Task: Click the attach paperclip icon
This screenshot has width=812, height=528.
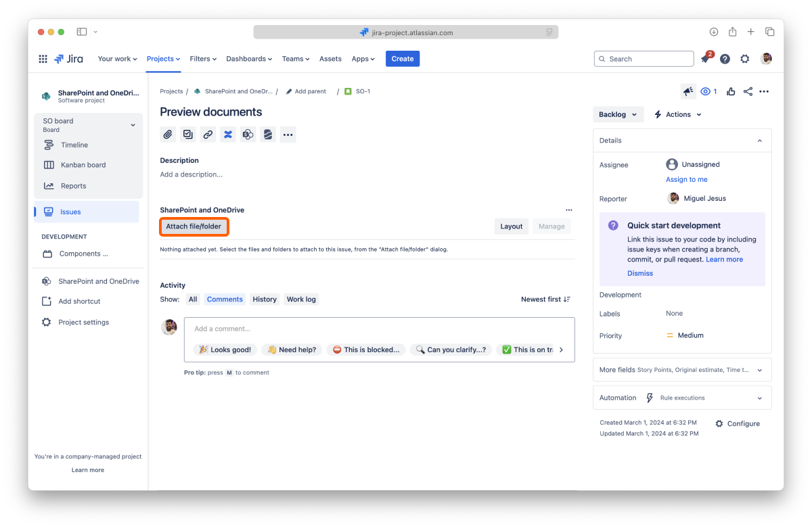Action: (168, 135)
